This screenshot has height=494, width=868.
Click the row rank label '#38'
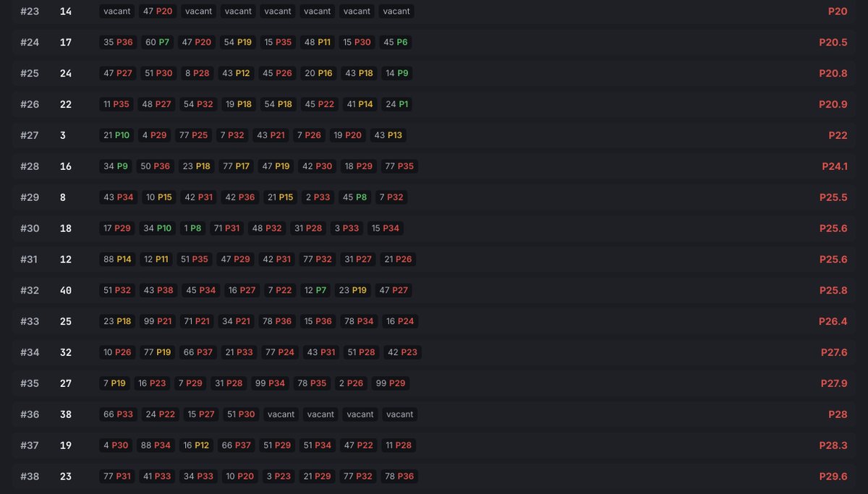tap(30, 477)
